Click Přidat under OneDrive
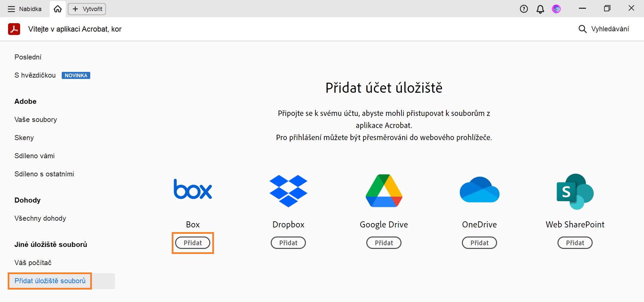 (x=479, y=243)
